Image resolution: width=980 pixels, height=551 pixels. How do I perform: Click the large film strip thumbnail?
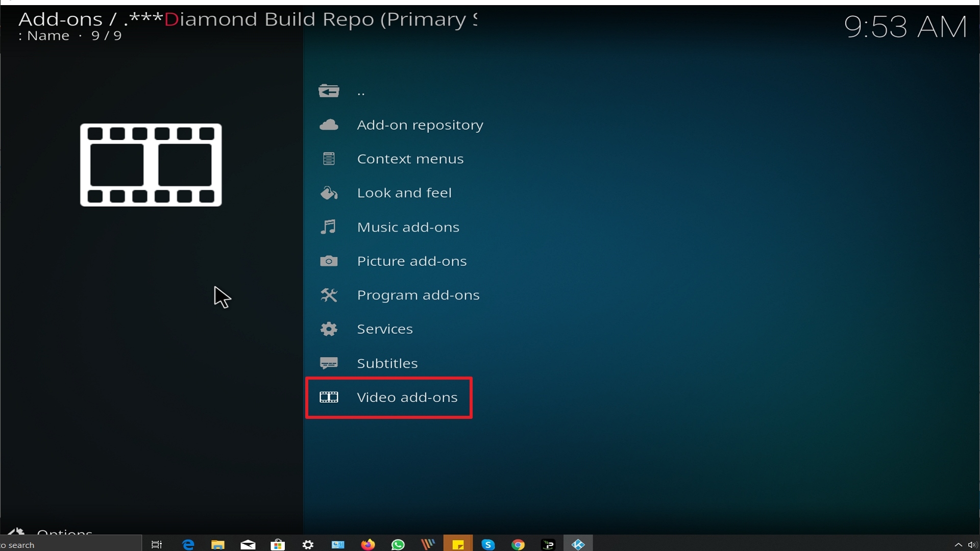(151, 165)
